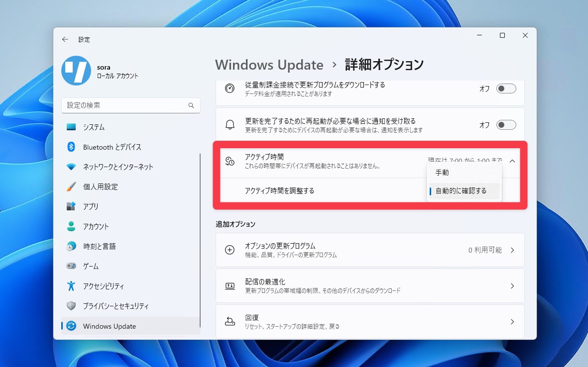Click the システム monitor icon

[71, 127]
